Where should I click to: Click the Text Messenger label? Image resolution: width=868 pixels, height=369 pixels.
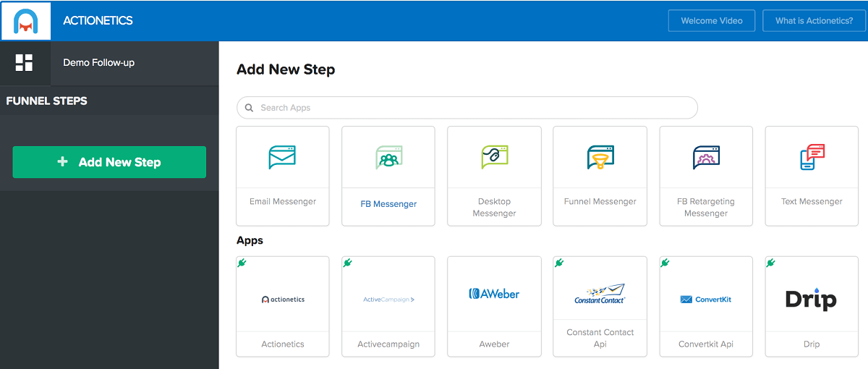(812, 201)
